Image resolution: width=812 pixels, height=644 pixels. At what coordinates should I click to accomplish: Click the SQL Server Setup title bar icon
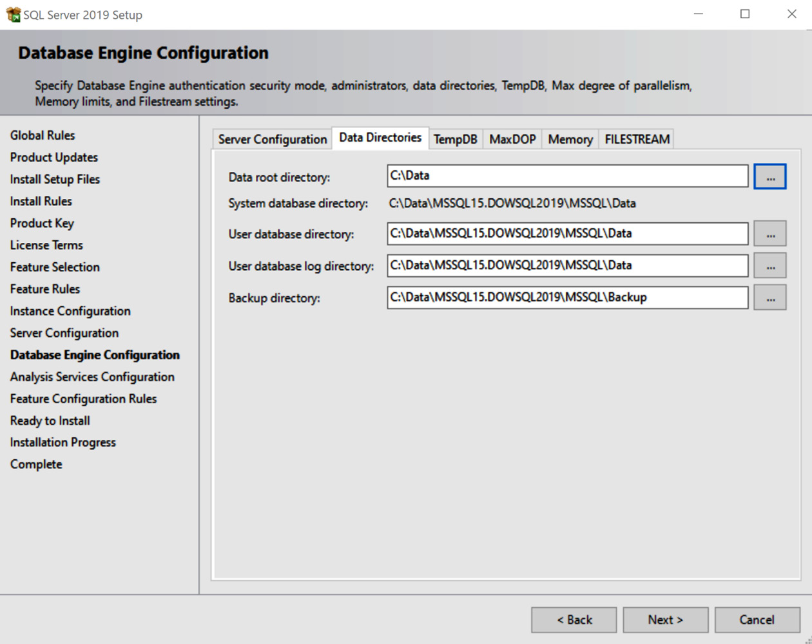pos(12,14)
